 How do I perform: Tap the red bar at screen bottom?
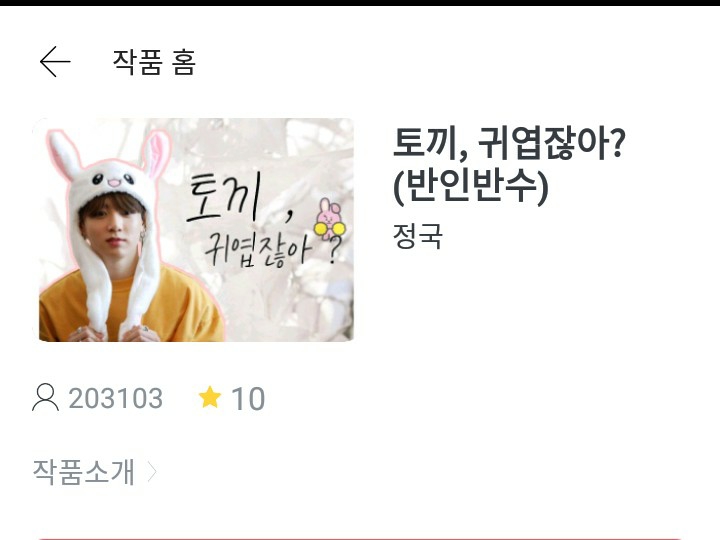click(x=360, y=538)
